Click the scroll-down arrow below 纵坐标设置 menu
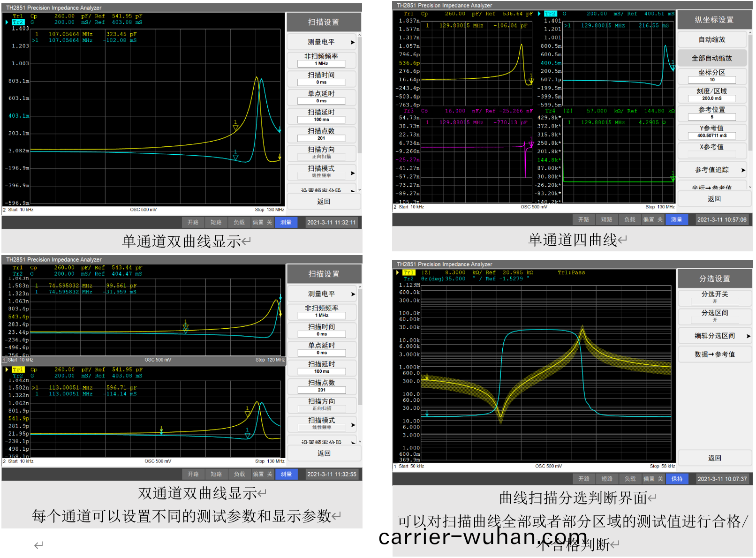The image size is (756, 558). pyautogui.click(x=750, y=187)
